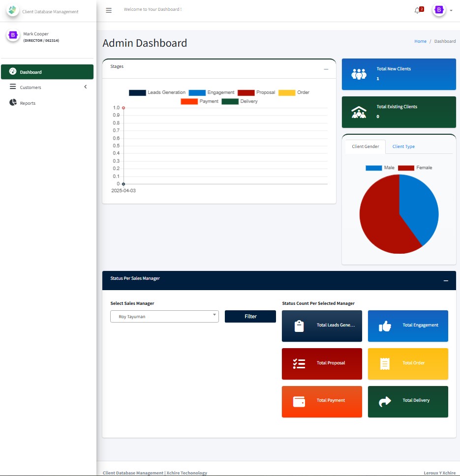Click the Customers list icon
The image size is (460, 476).
(13, 87)
